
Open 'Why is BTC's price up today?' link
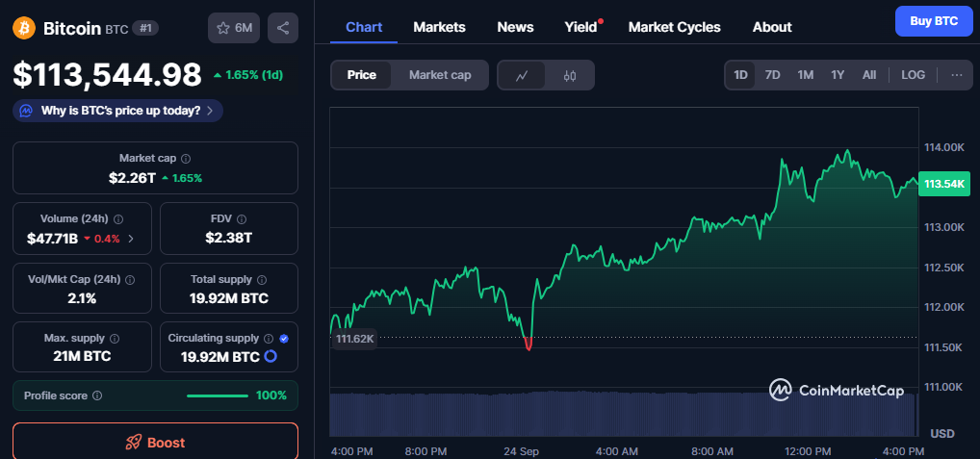point(118,111)
